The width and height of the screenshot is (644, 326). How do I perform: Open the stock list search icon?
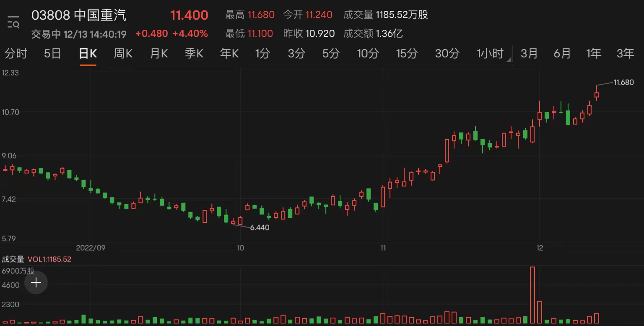point(13,22)
